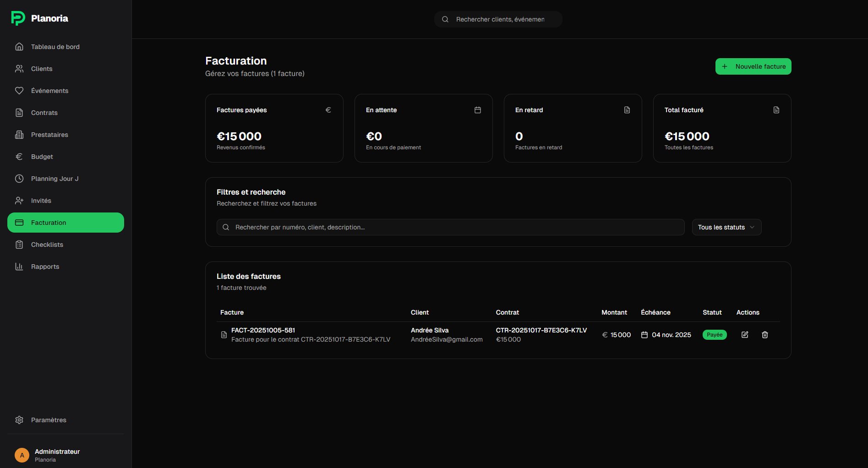Viewport: 868px width, 468px height.
Task: Click the Payée status badge
Action: point(715,335)
